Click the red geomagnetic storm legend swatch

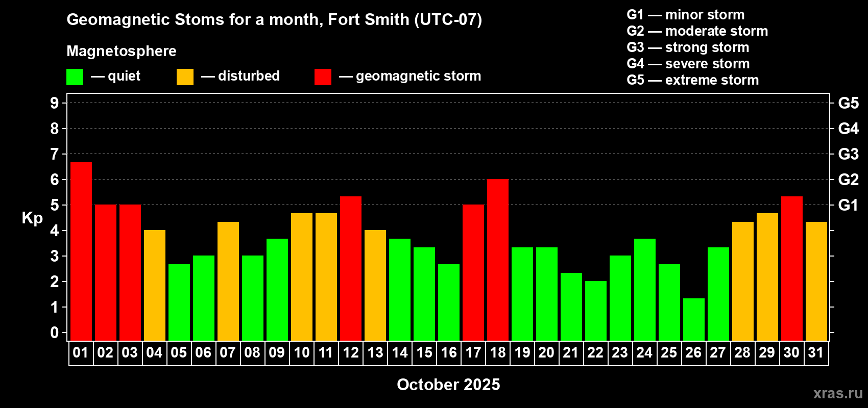[323, 77]
